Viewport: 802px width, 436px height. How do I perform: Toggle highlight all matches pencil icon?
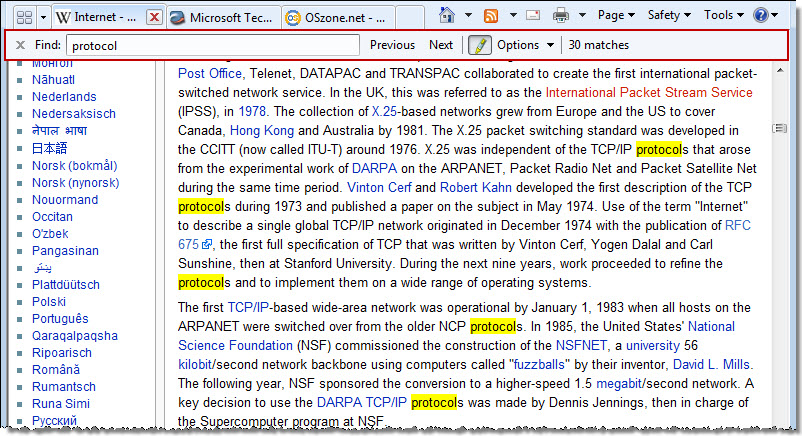[x=479, y=45]
